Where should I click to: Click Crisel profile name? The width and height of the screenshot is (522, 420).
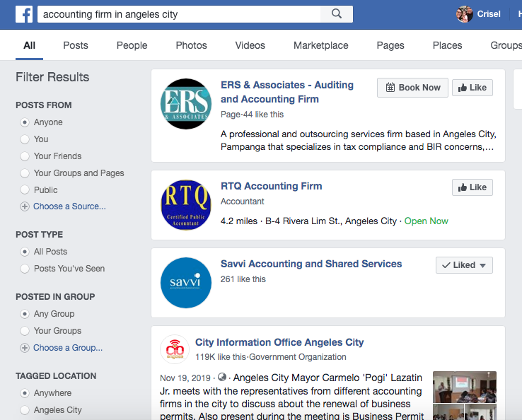click(489, 14)
